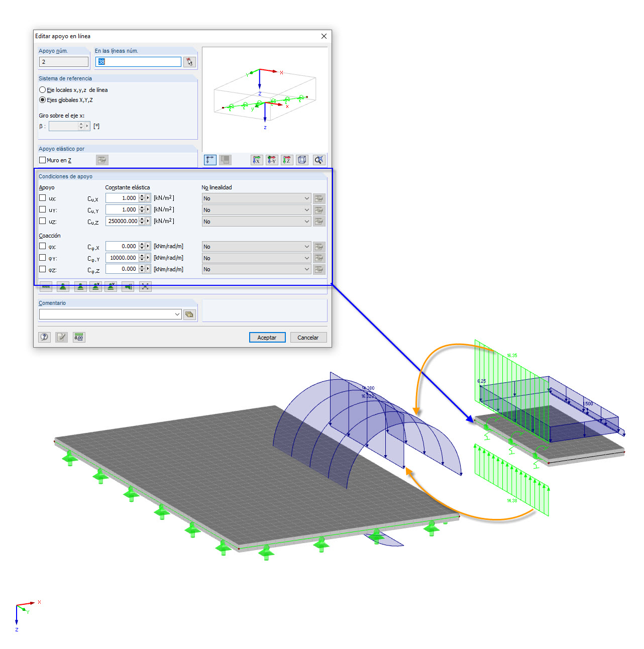Toggle the show axes view button

tap(210, 160)
